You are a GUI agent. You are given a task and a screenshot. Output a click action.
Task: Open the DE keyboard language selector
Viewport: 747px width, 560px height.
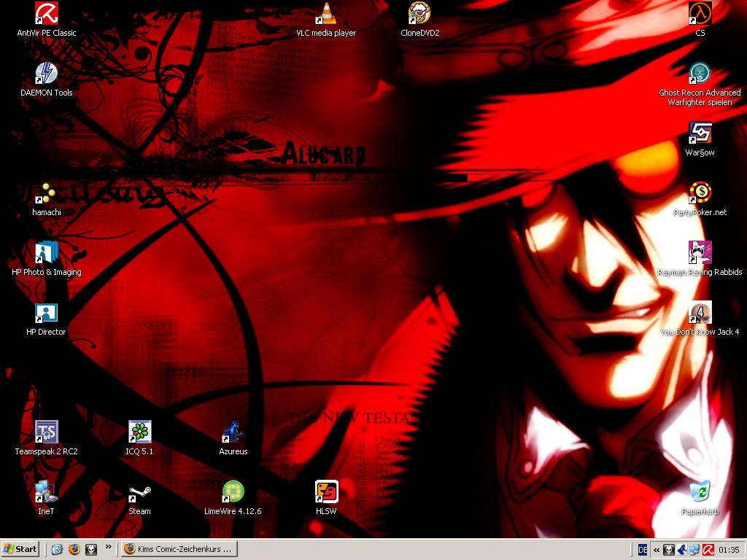643,550
